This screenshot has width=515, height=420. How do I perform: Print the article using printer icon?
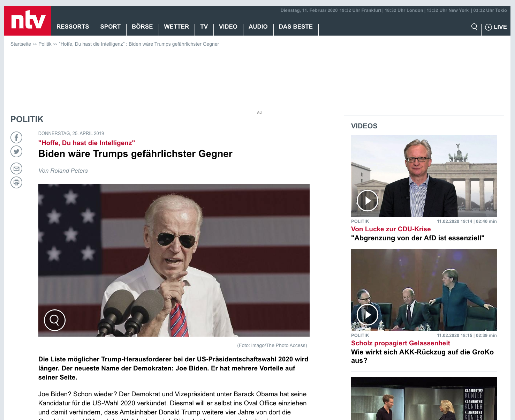[16, 182]
